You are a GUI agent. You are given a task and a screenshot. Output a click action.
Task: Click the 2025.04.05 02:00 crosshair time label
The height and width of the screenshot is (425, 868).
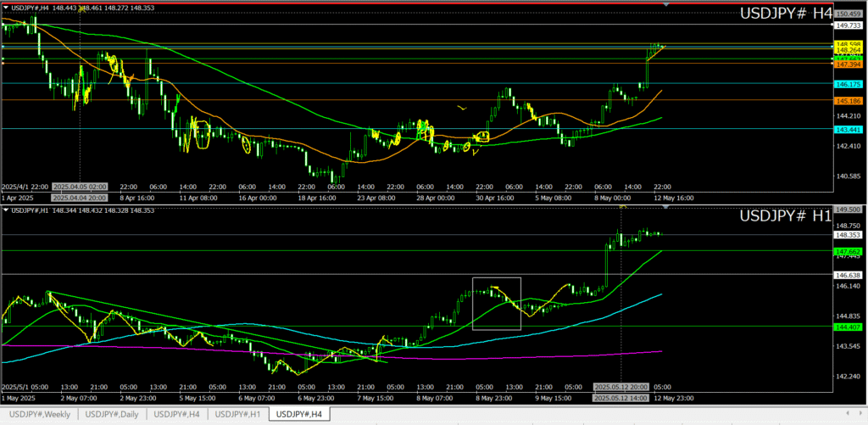[80, 187]
